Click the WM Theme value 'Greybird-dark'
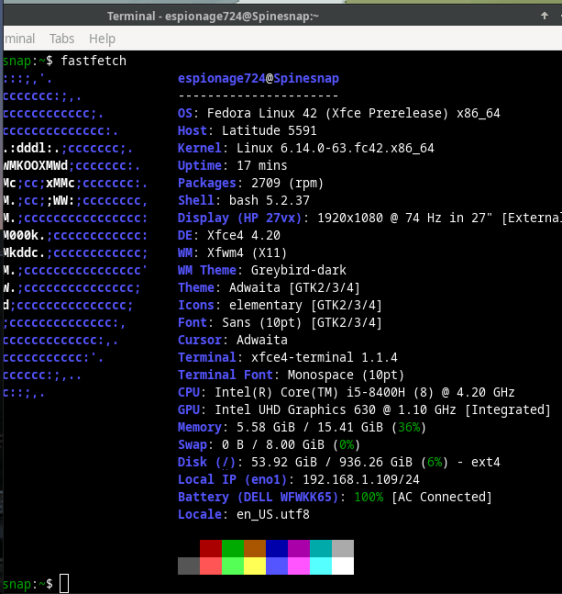The width and height of the screenshot is (562, 594). coord(298,270)
